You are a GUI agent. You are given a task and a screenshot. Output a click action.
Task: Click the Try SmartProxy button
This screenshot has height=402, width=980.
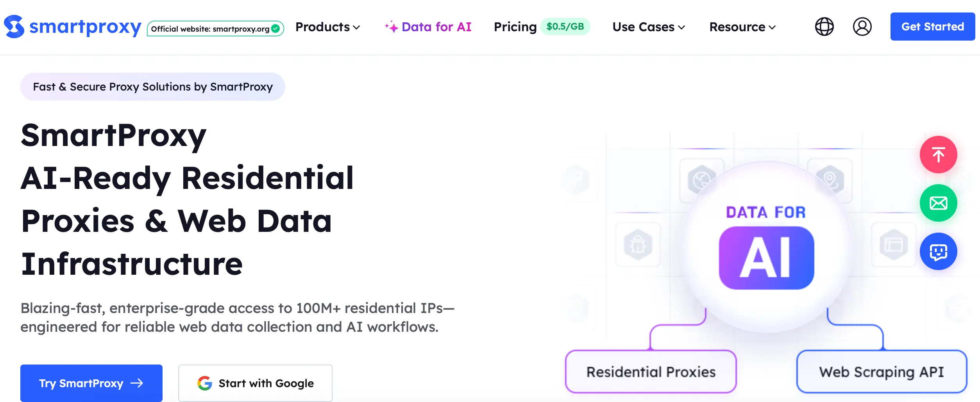coord(91,383)
